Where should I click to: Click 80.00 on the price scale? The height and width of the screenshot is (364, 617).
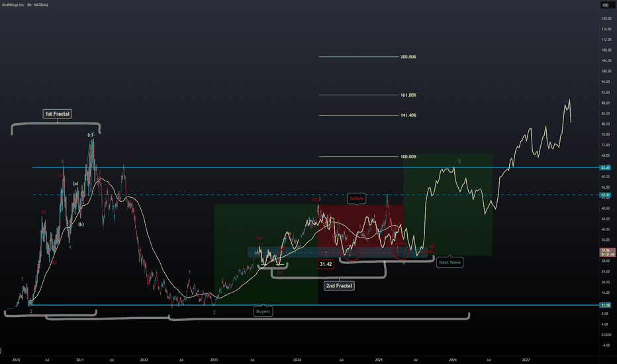coord(606,124)
